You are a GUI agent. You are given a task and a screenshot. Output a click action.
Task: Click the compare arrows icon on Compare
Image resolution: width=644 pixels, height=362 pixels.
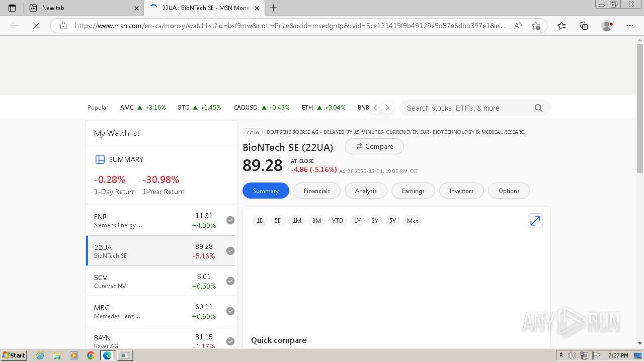click(x=359, y=146)
